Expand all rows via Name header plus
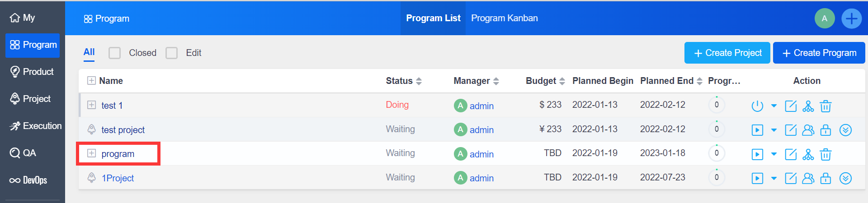Viewport: 868px width, 203px height. pos(91,81)
